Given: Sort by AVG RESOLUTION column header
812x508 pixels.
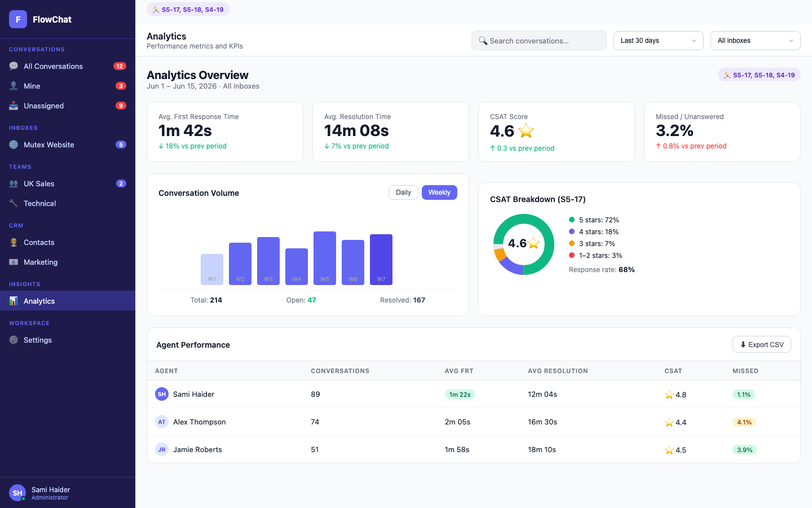Looking at the screenshot, I should coord(558,371).
